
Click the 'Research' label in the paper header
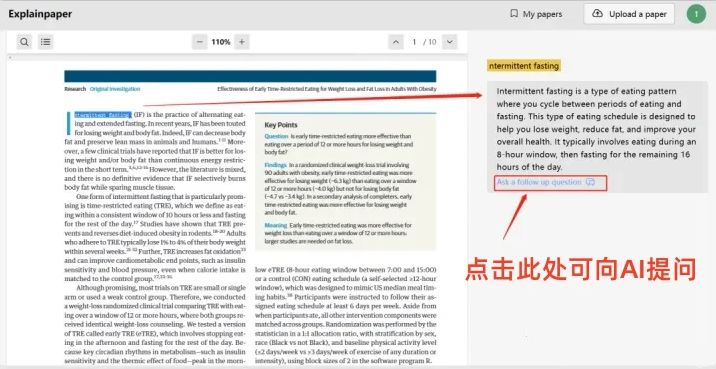pos(75,89)
